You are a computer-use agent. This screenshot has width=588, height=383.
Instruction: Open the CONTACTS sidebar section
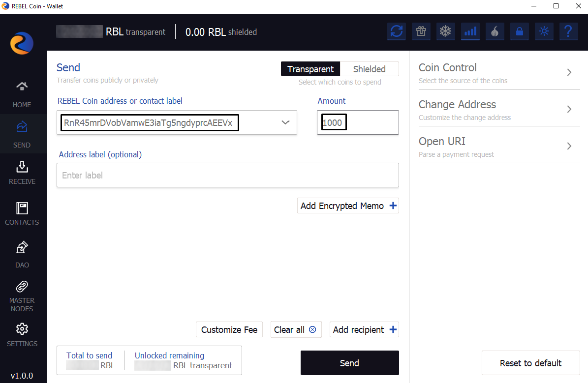pyautogui.click(x=22, y=213)
